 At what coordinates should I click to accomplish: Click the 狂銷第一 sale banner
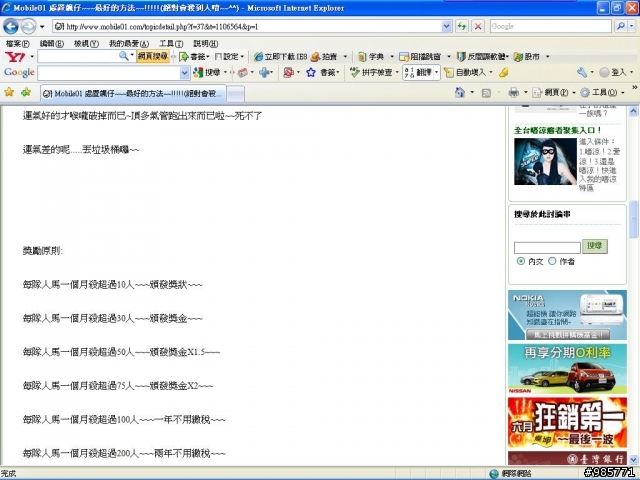pyautogui.click(x=567, y=422)
